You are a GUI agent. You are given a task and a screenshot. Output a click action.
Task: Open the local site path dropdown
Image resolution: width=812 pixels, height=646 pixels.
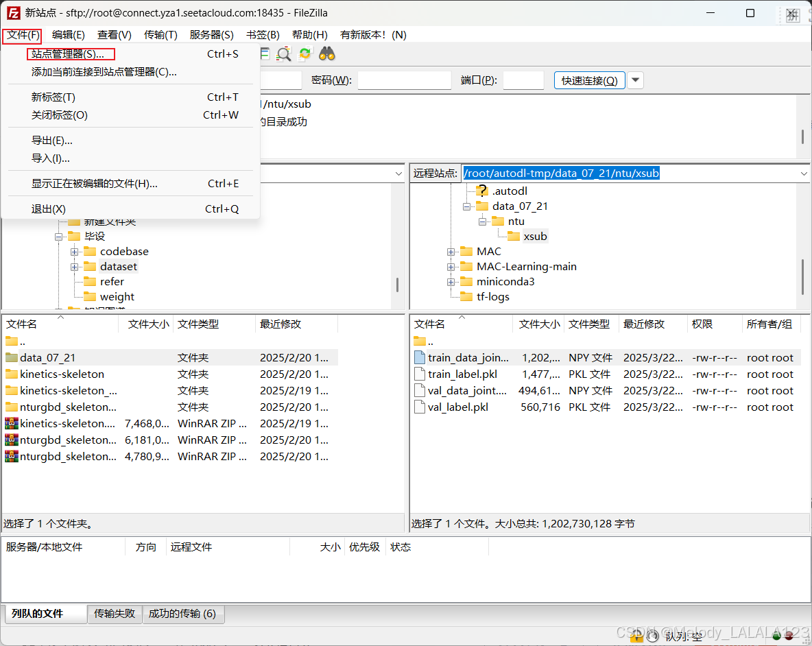(398, 174)
